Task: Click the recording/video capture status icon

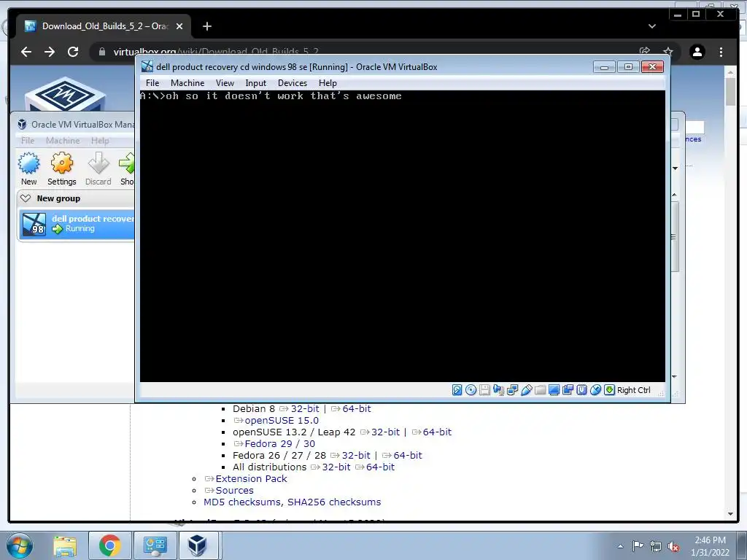Action: pos(568,390)
